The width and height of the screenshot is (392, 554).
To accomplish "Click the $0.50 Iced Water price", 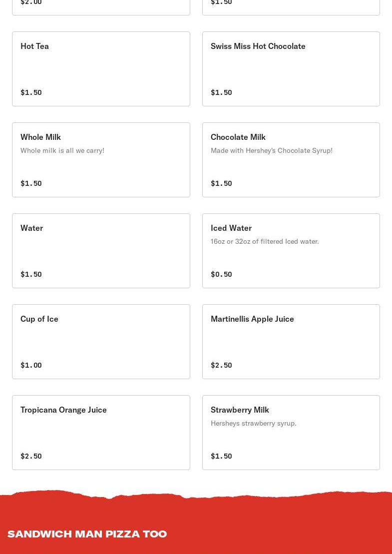I will coord(221,274).
